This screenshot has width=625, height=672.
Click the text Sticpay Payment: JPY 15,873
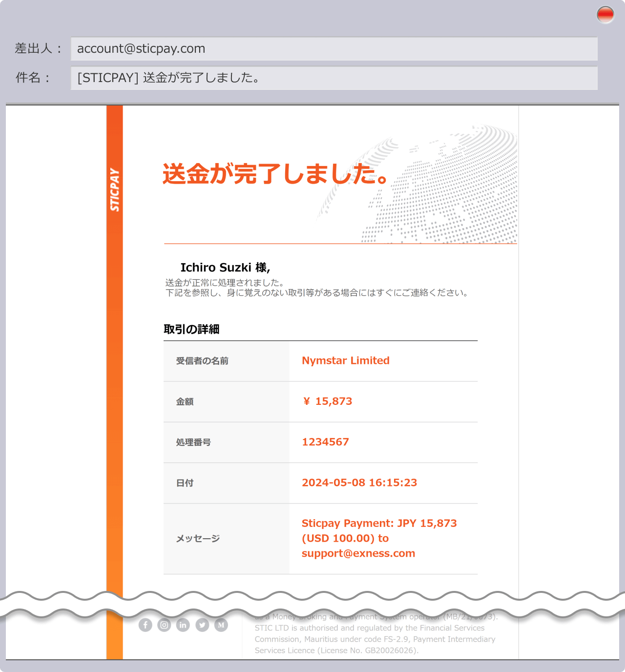pyautogui.click(x=379, y=524)
